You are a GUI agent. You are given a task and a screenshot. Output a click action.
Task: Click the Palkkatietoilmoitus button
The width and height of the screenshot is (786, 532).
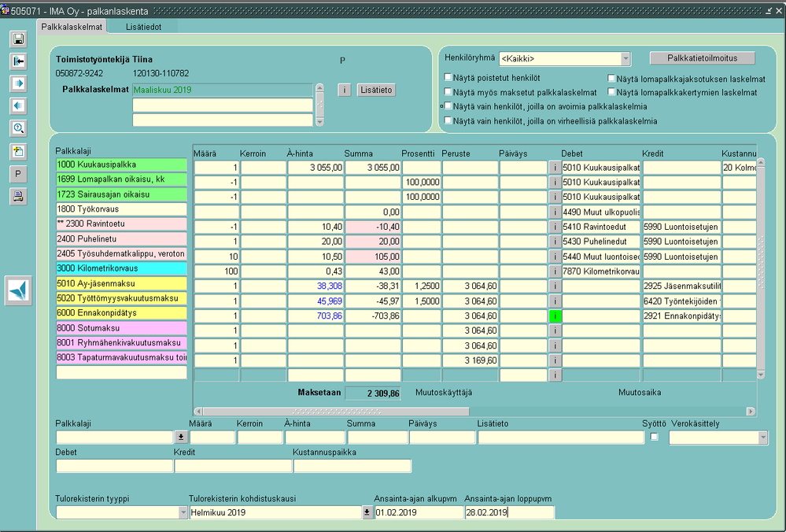pos(703,58)
